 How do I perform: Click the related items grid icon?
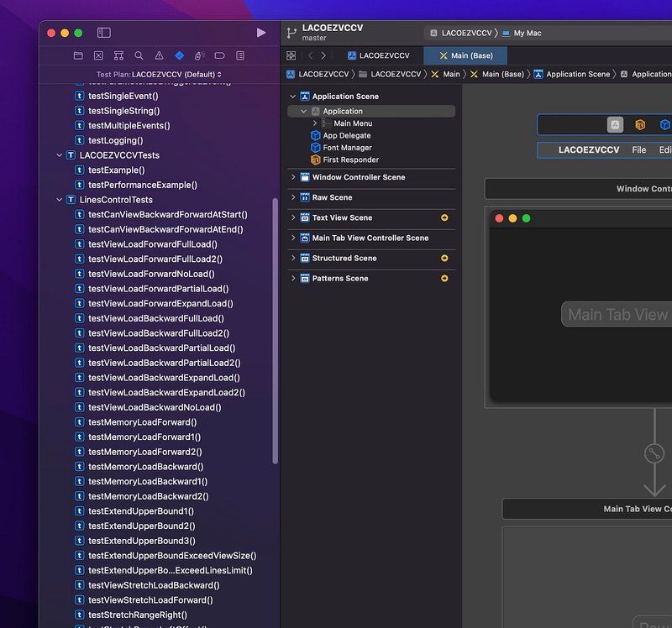coord(291,55)
